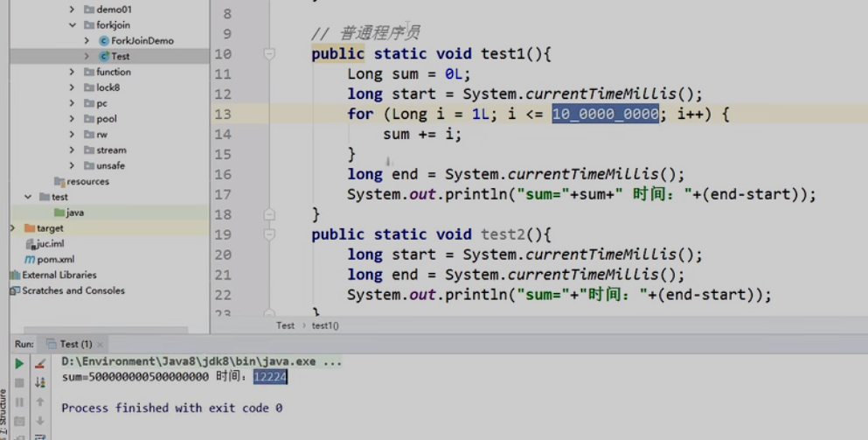
Task: Select the pc package label
Action: pyautogui.click(x=102, y=103)
